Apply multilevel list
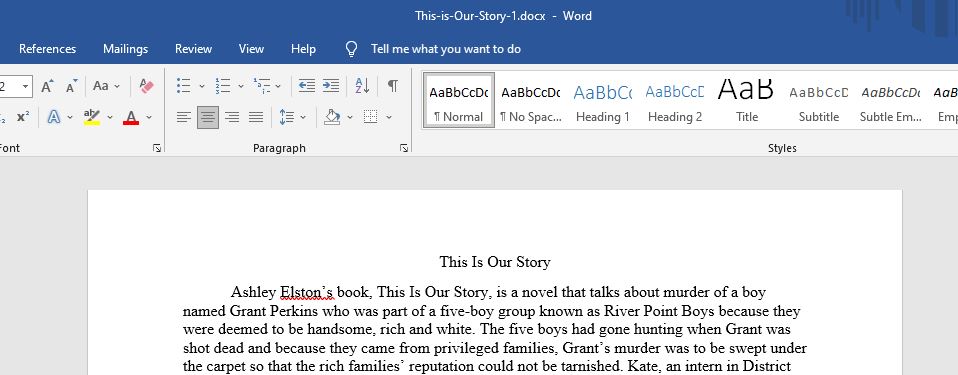Screen dimensions: 958x375 pos(261,86)
